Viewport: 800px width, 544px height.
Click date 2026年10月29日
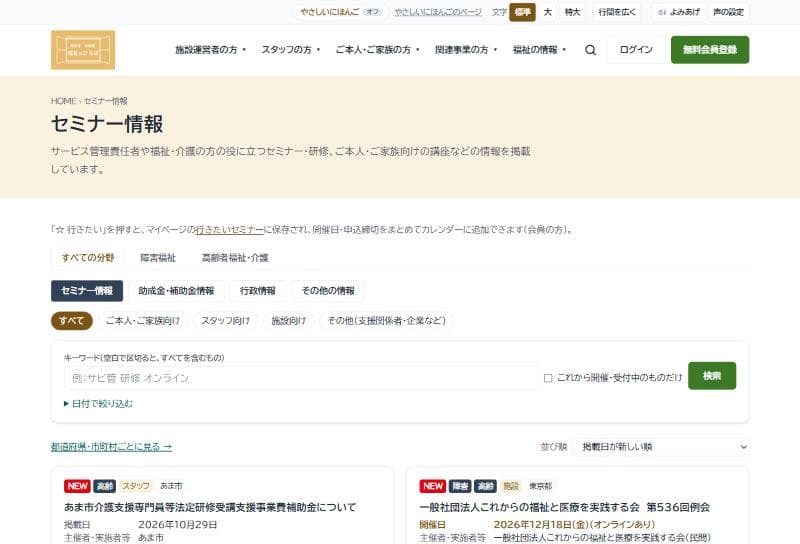[178, 525]
